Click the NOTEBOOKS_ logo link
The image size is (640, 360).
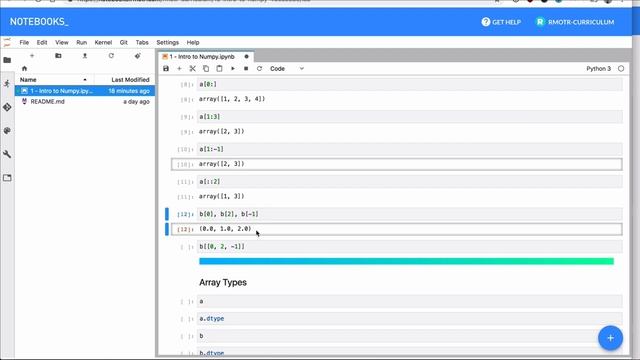tap(39, 22)
